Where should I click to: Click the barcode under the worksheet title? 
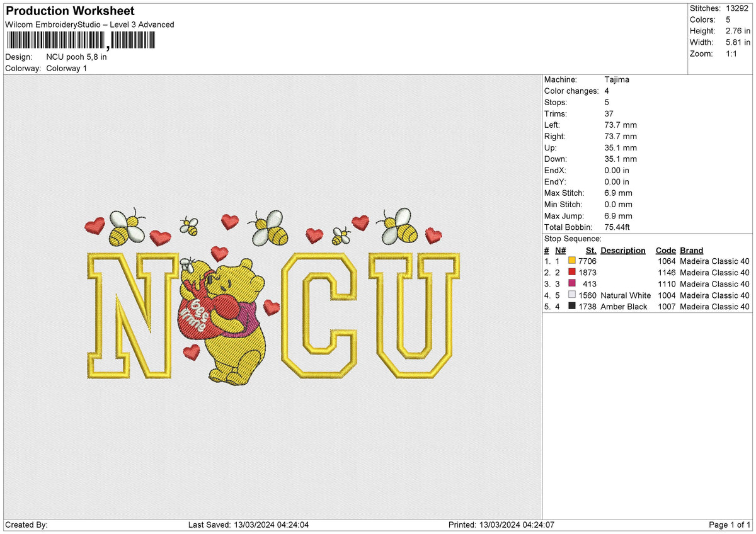tap(80, 41)
